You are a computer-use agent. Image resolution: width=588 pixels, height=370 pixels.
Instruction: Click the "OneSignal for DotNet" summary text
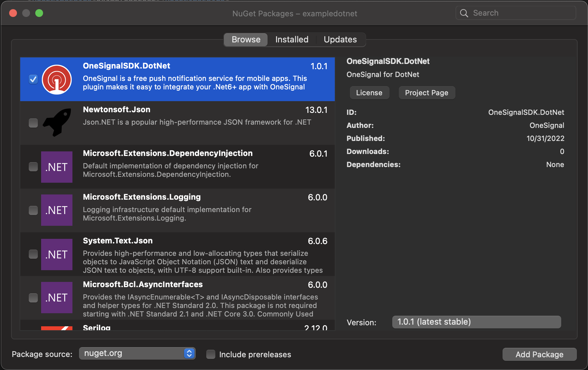tap(383, 74)
